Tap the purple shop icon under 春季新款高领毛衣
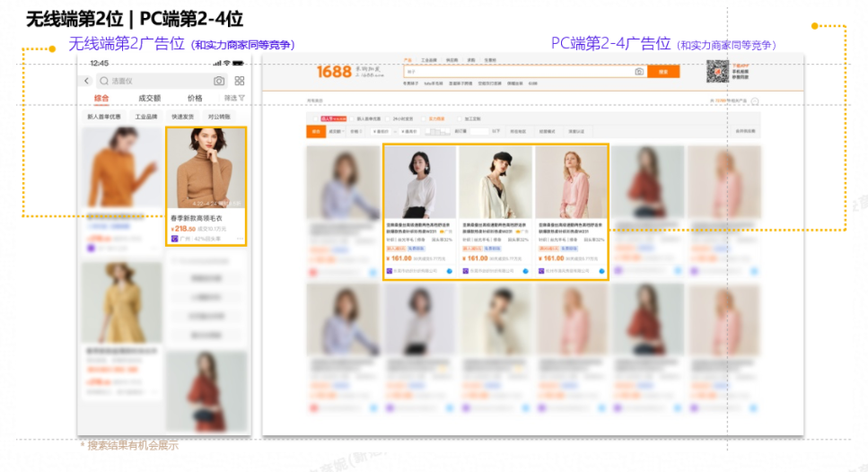Screen dimensions: 868x472 click(174, 239)
